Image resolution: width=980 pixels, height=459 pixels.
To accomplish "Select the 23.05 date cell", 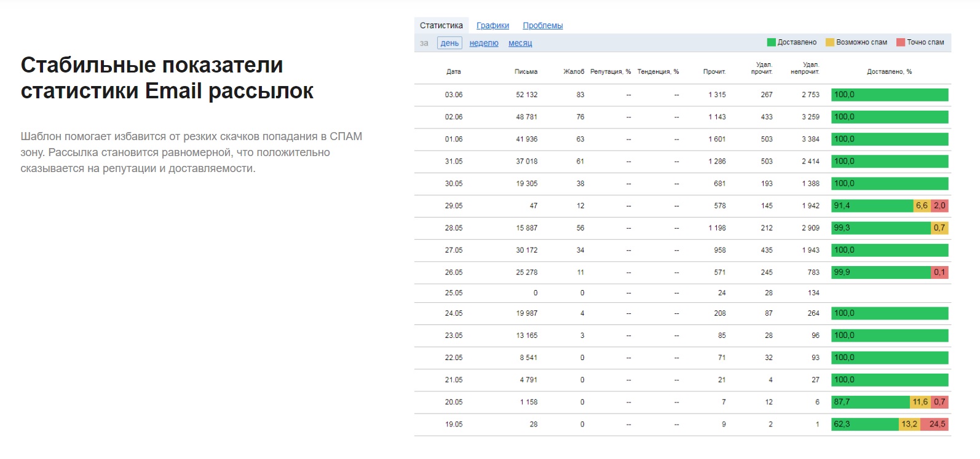I will pos(454,335).
